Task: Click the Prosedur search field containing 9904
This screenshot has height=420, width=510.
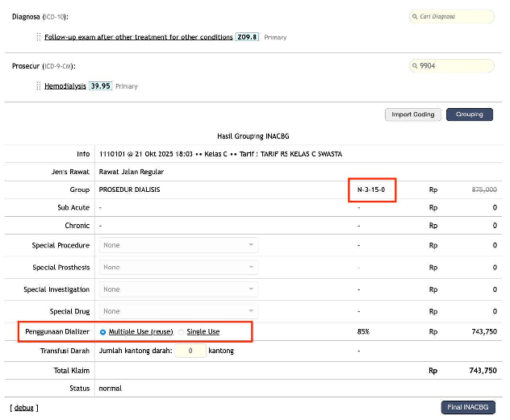Action: pos(452,66)
